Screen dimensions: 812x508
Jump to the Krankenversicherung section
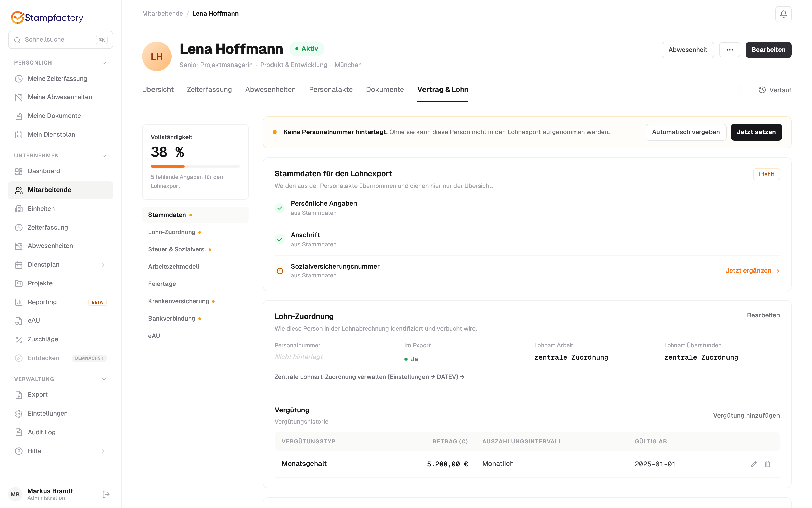[195, 301]
